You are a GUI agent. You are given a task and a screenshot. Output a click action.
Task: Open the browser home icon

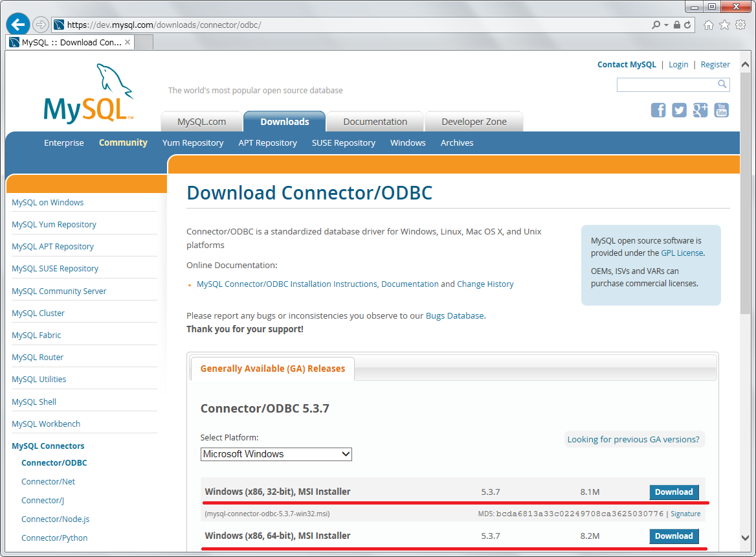coord(709,25)
